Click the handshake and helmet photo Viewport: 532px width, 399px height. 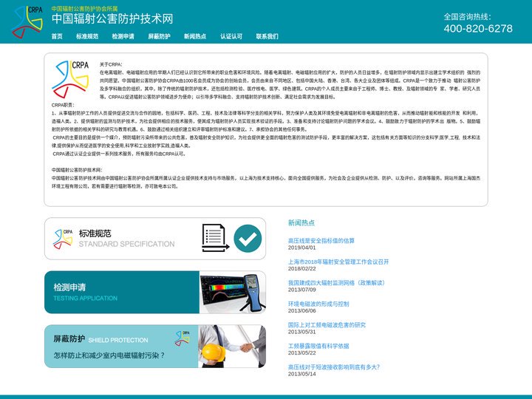click(232, 346)
